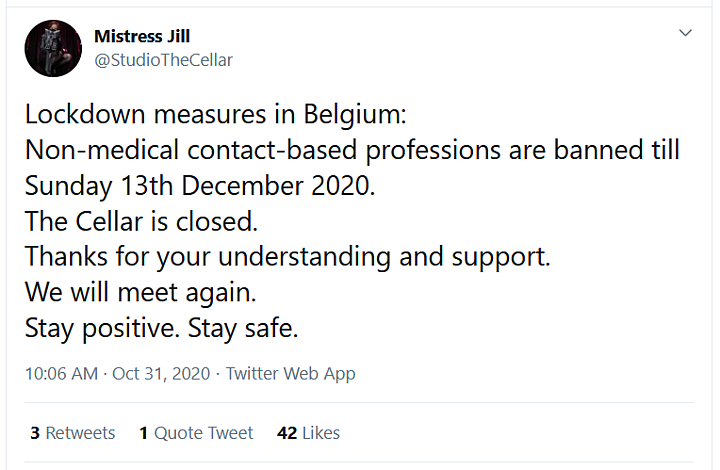This screenshot has width=720, height=470.
Task: Click the "We will meet again" line
Action: pos(141,291)
